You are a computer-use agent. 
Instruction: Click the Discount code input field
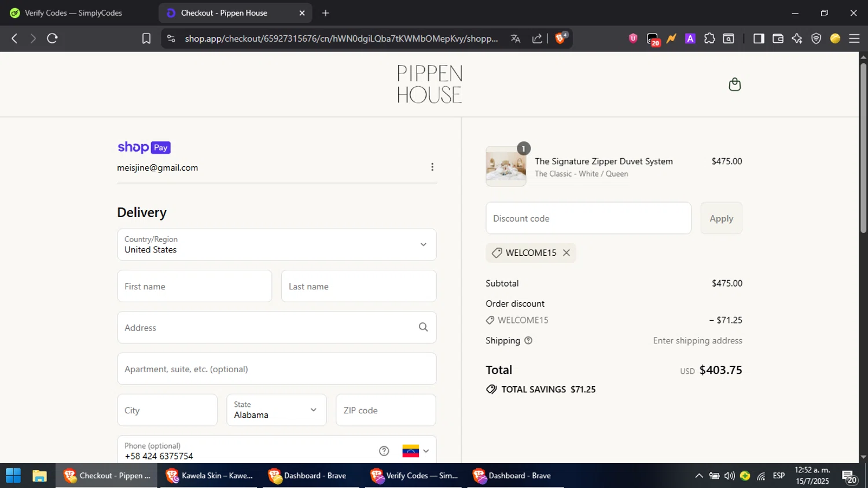[589, 218]
